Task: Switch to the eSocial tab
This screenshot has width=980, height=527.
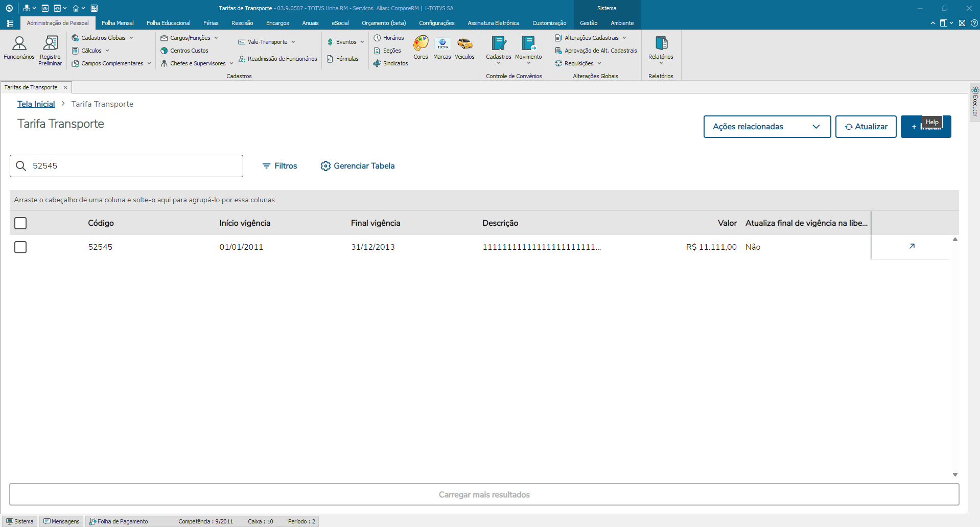Action: 340,23
